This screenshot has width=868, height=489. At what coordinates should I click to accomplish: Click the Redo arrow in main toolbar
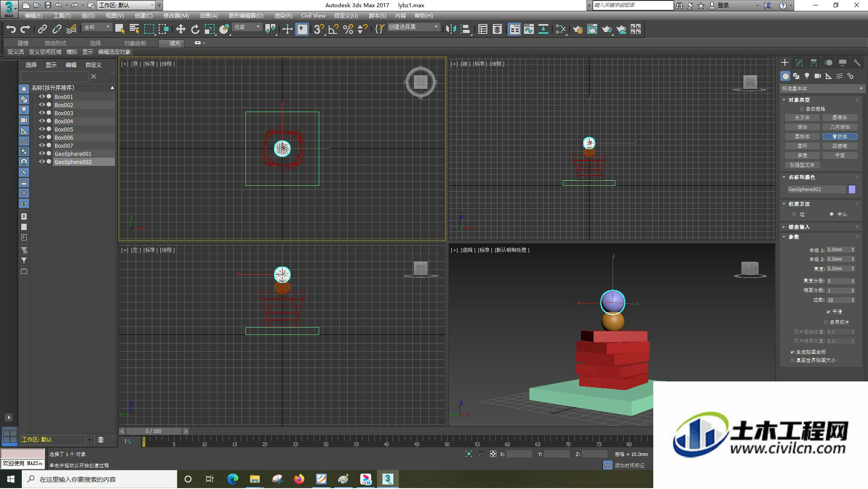pyautogui.click(x=25, y=29)
